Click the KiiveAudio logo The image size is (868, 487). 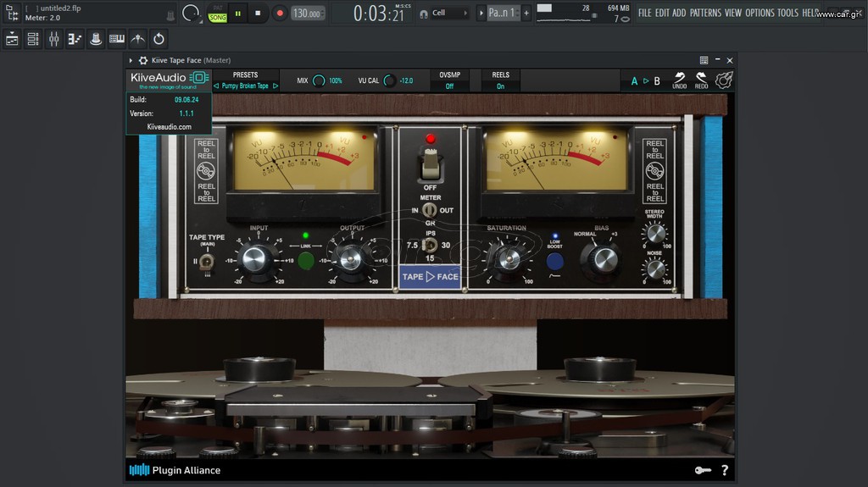(x=169, y=79)
